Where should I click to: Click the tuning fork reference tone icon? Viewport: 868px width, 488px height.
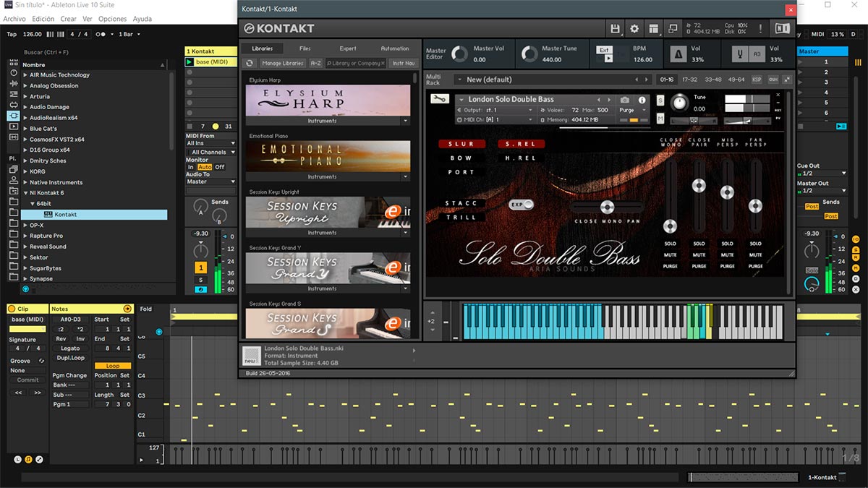739,54
